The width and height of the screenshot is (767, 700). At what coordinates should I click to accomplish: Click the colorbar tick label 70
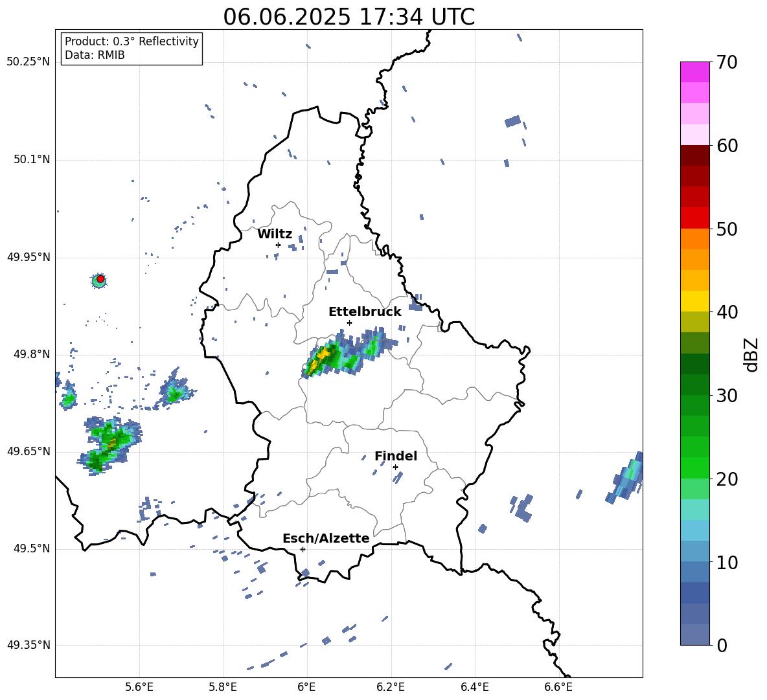(x=726, y=62)
